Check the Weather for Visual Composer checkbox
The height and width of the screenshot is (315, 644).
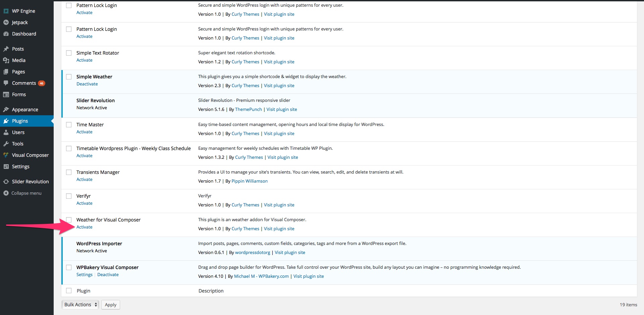coord(69,220)
